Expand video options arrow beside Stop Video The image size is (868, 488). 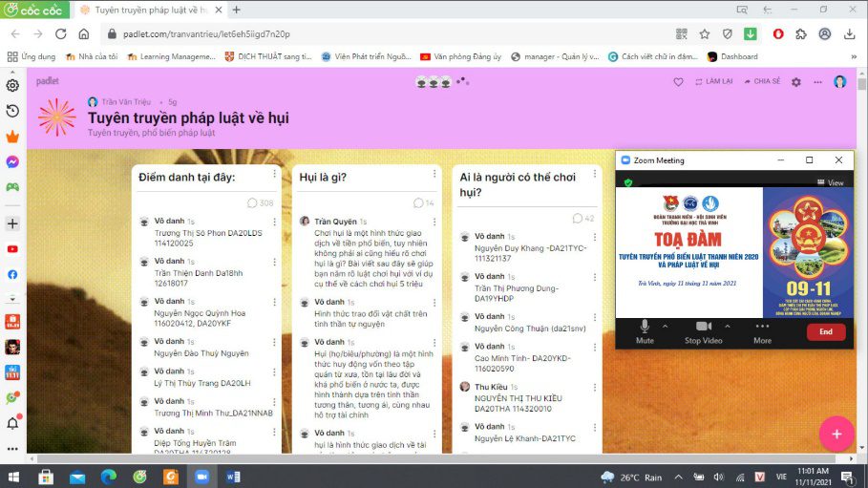click(x=728, y=325)
